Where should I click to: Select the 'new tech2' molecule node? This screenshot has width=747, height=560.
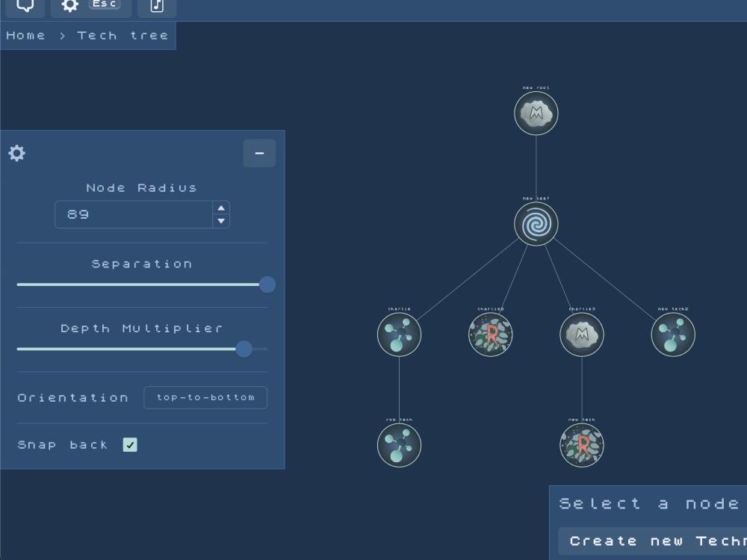tap(673, 335)
